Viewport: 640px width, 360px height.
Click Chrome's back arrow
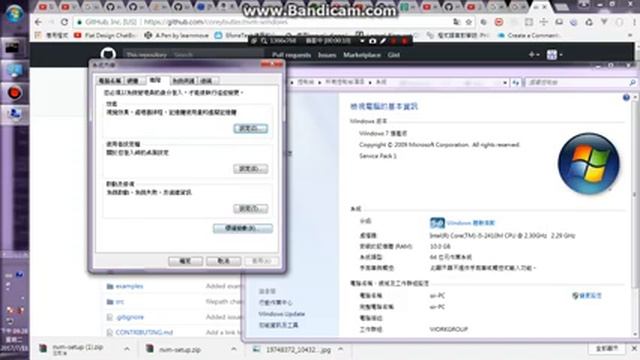38,22
